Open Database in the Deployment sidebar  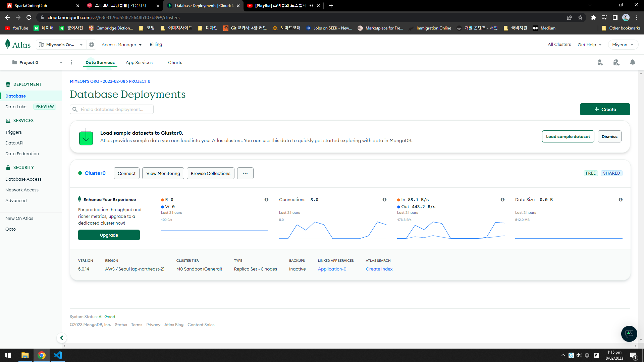click(31, 96)
